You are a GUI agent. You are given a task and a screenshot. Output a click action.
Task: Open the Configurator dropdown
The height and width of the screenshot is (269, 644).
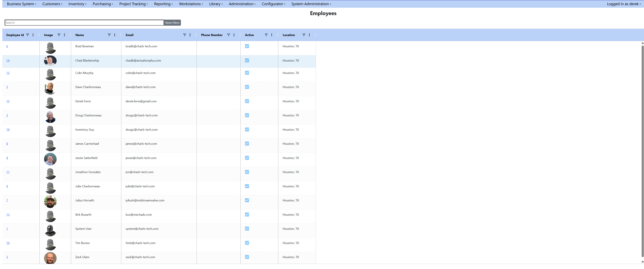coord(273,4)
